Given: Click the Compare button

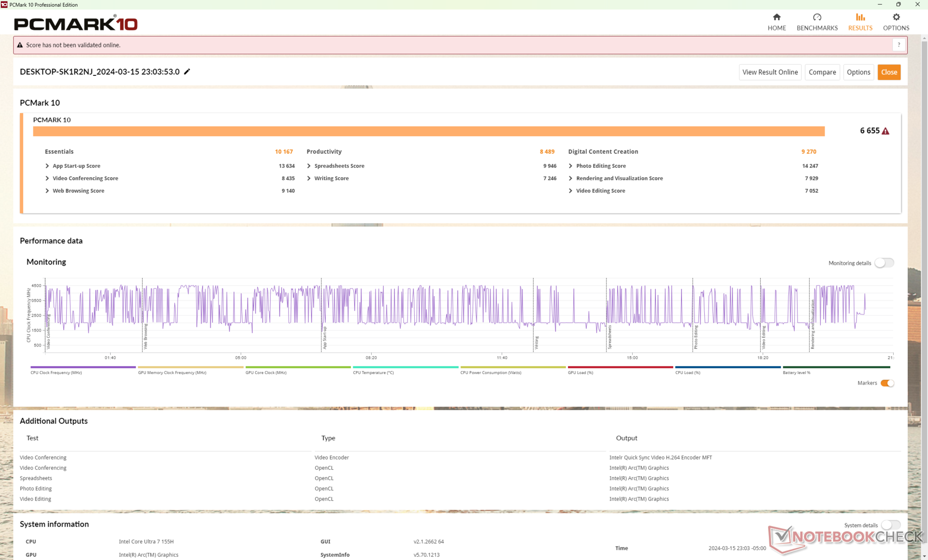Looking at the screenshot, I should point(822,72).
